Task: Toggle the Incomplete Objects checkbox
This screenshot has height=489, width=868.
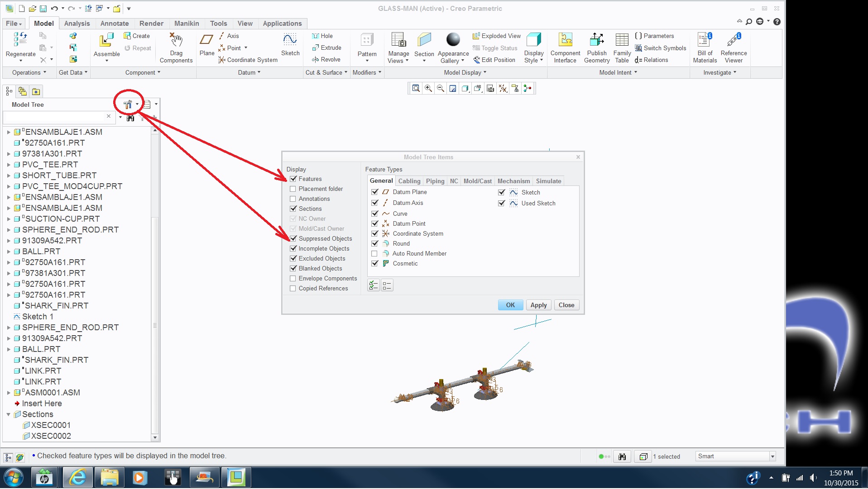Action: point(293,249)
